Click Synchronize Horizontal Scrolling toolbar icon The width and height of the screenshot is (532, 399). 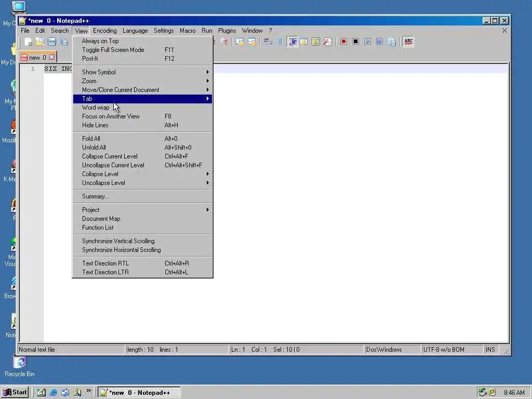(x=252, y=42)
